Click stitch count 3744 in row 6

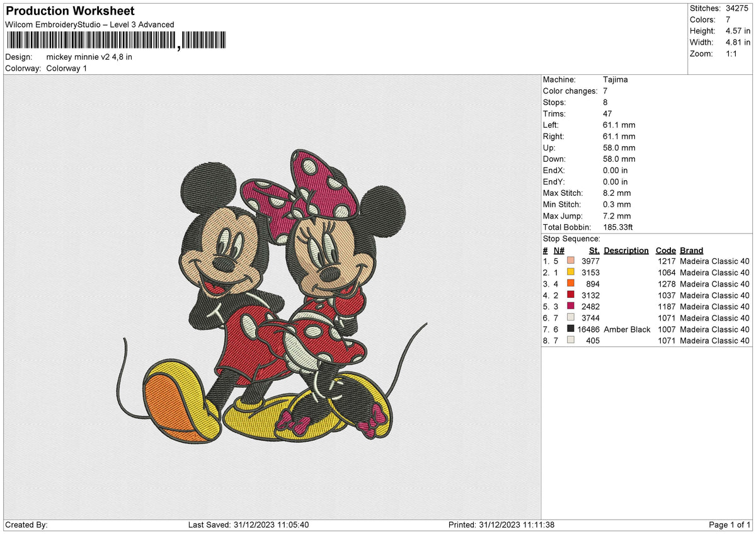[590, 317]
